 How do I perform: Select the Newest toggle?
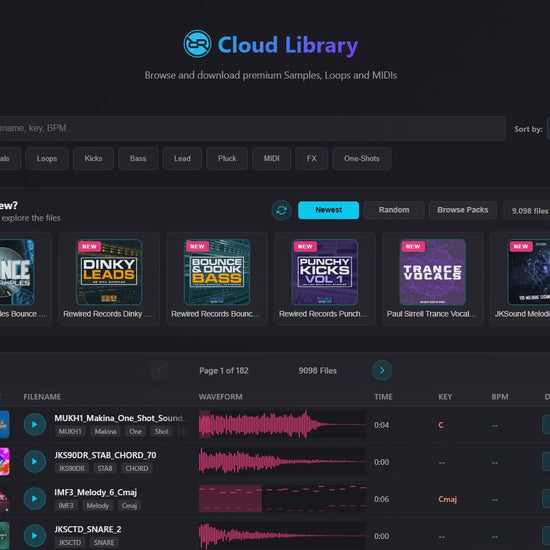[328, 210]
